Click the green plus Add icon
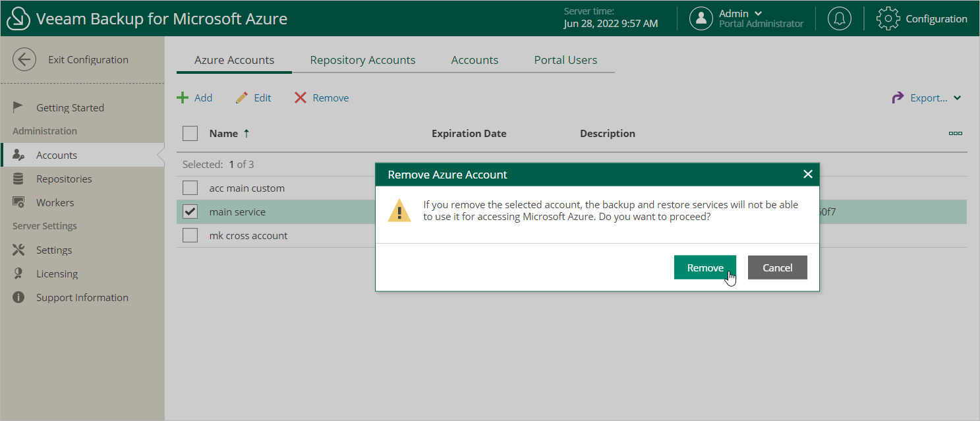Screen dimensions: 980x421 183,98
